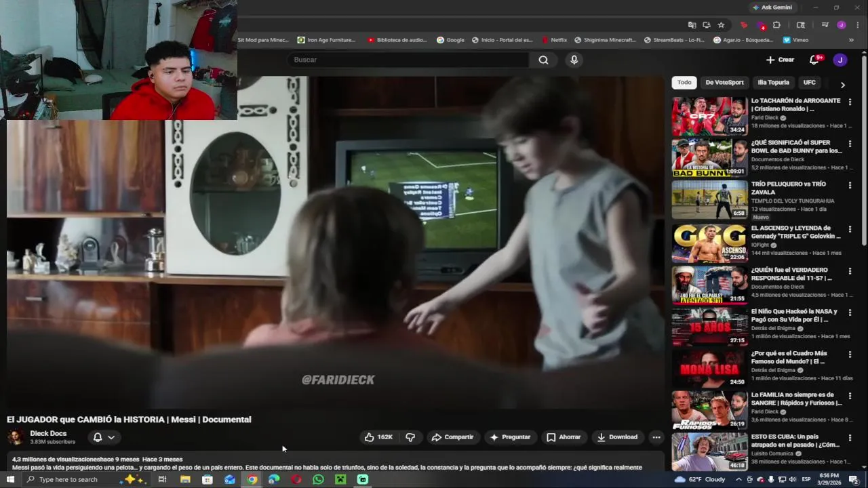This screenshot has width=868, height=488.
Task: Click the Compartir share button
Action: click(452, 437)
